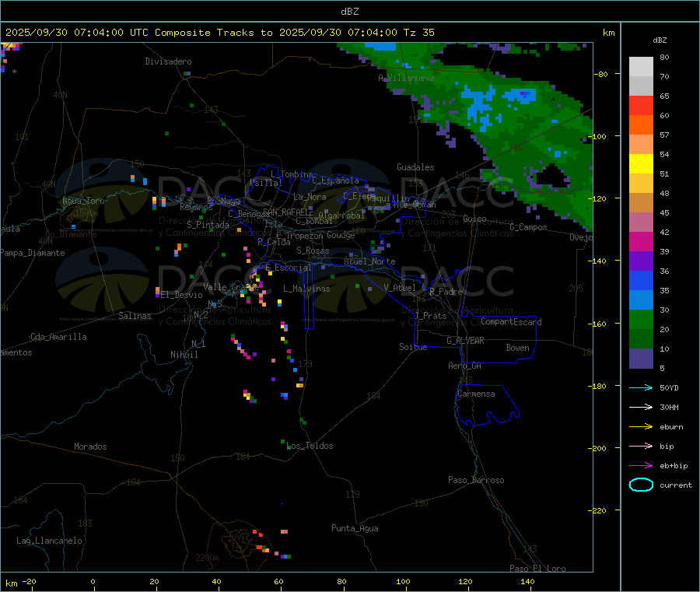Click the Paso_Barroso map label
Viewport: 700px width, 592px height.
point(476,481)
